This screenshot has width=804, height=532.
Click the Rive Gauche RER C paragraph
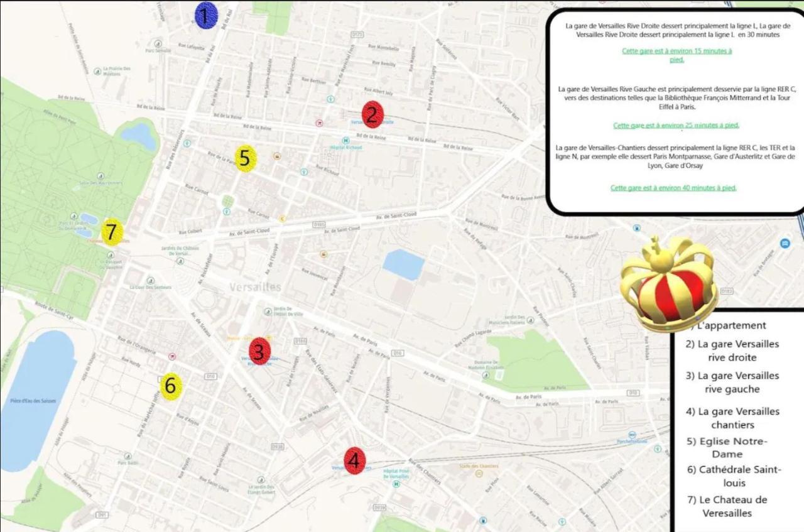(x=677, y=97)
